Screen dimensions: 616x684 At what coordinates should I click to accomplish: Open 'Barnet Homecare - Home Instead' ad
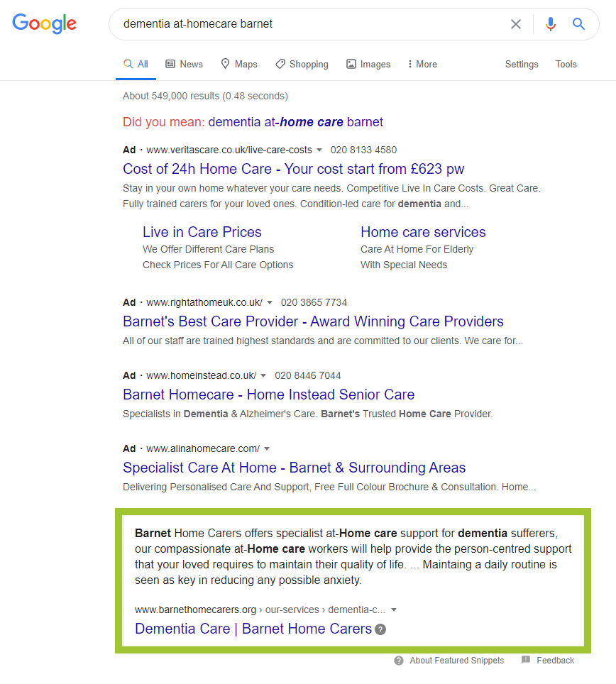click(268, 395)
